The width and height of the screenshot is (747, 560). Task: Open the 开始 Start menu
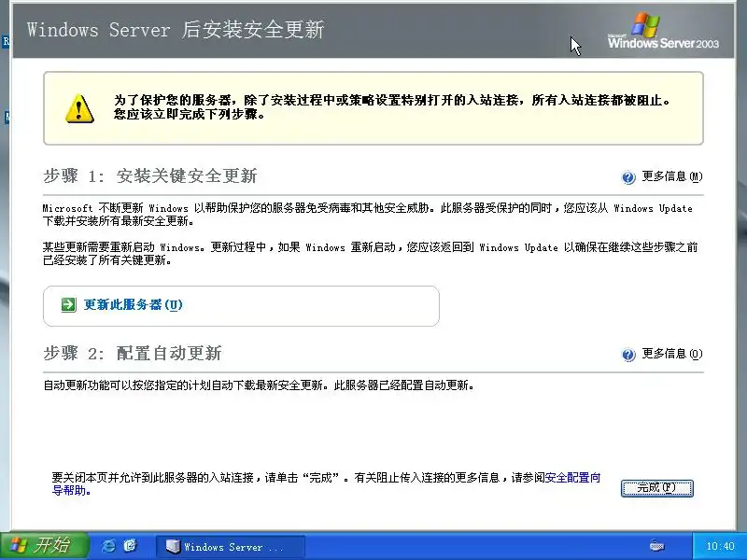point(44,545)
